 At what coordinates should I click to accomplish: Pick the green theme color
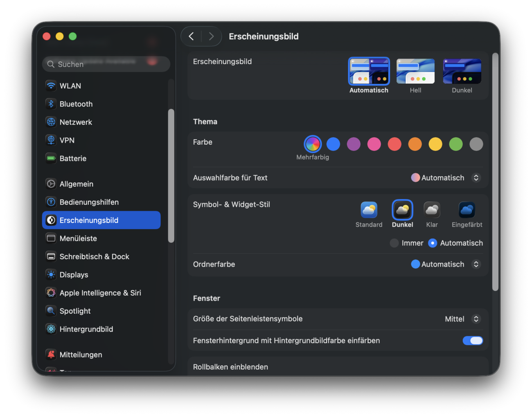click(456, 144)
